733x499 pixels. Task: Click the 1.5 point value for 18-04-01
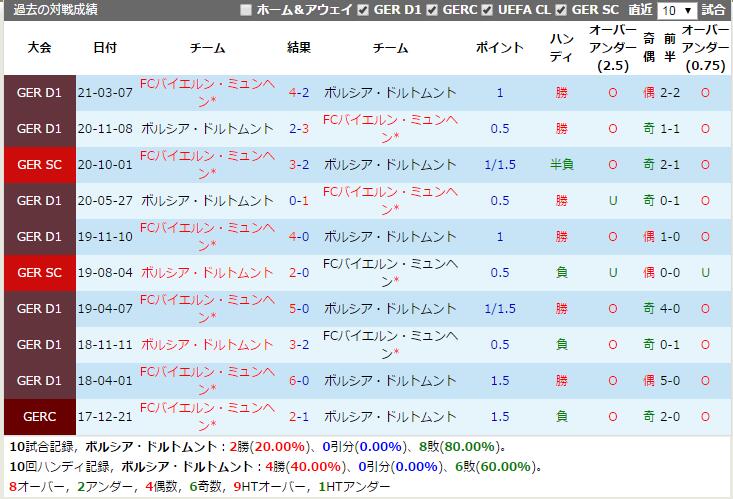click(500, 381)
